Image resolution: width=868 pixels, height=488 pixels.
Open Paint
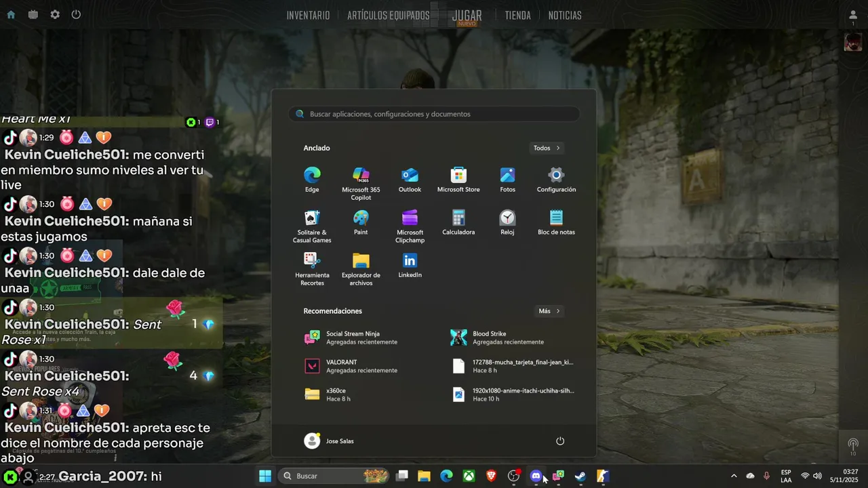click(x=361, y=223)
